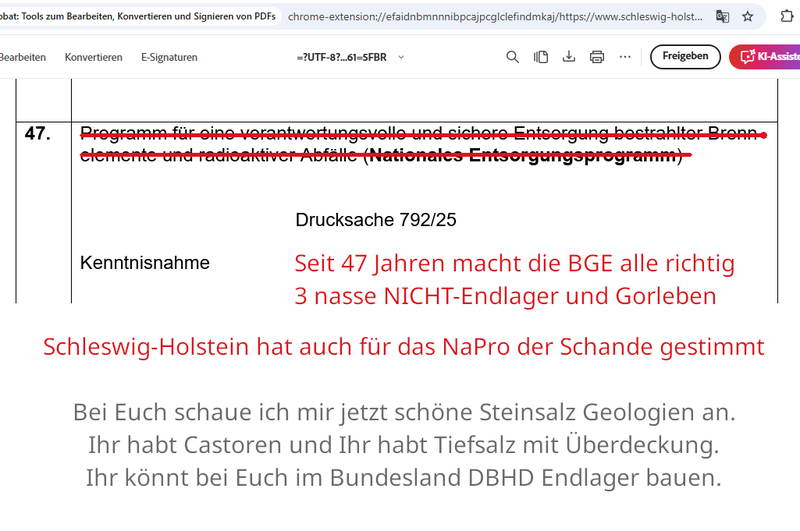Open the page view panel icon
The width and height of the screenshot is (800, 531).
point(541,57)
